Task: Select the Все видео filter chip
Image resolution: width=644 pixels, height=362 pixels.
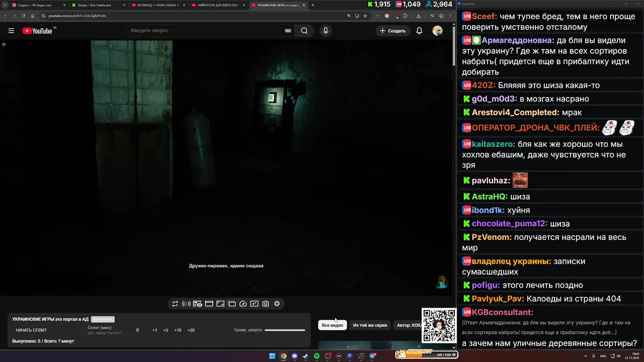Action: tap(332, 325)
